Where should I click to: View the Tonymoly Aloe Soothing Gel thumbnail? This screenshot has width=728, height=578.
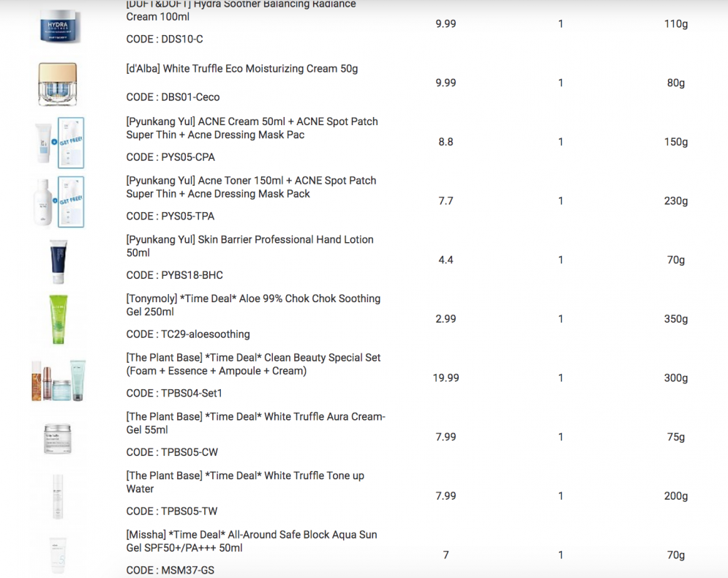click(x=59, y=320)
